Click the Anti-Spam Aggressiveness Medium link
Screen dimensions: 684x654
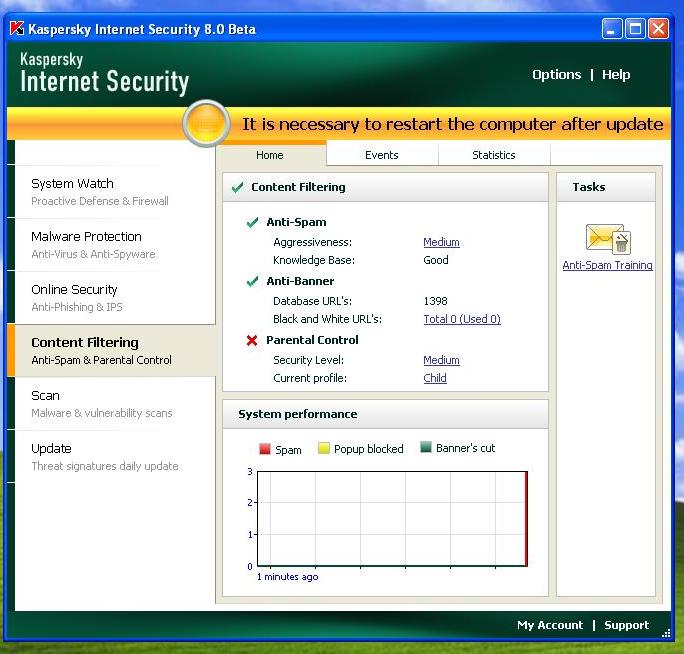(441, 242)
